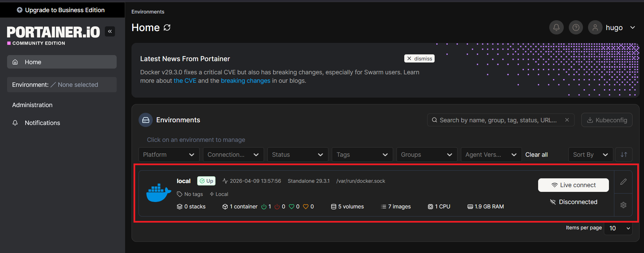Clear the environment search field
The image size is (644, 253).
[x=567, y=120]
